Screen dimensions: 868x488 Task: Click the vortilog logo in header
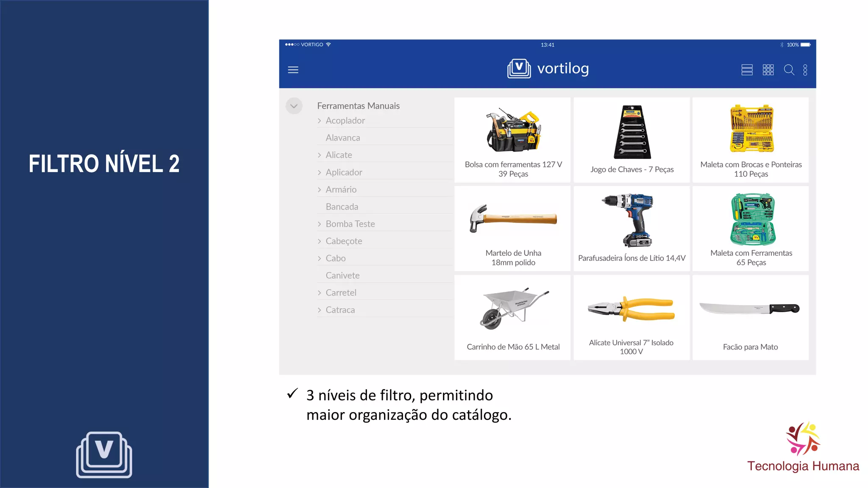tap(548, 68)
